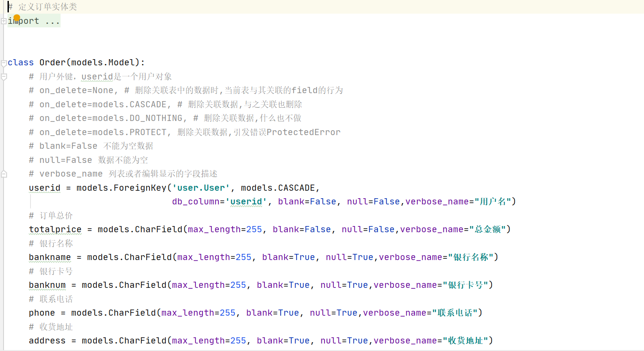Click the comment "# 收货地址"

click(x=51, y=327)
